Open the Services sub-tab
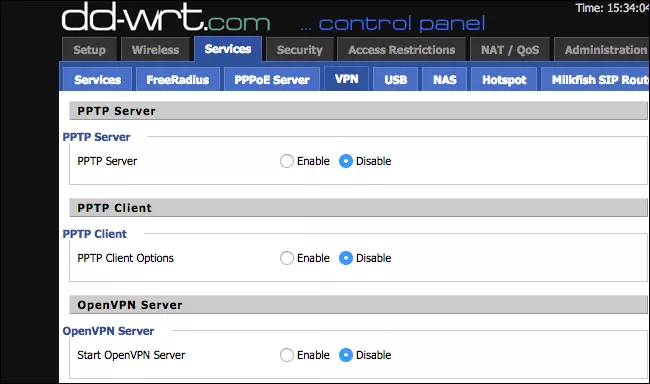The height and width of the screenshot is (384, 650). (x=97, y=80)
